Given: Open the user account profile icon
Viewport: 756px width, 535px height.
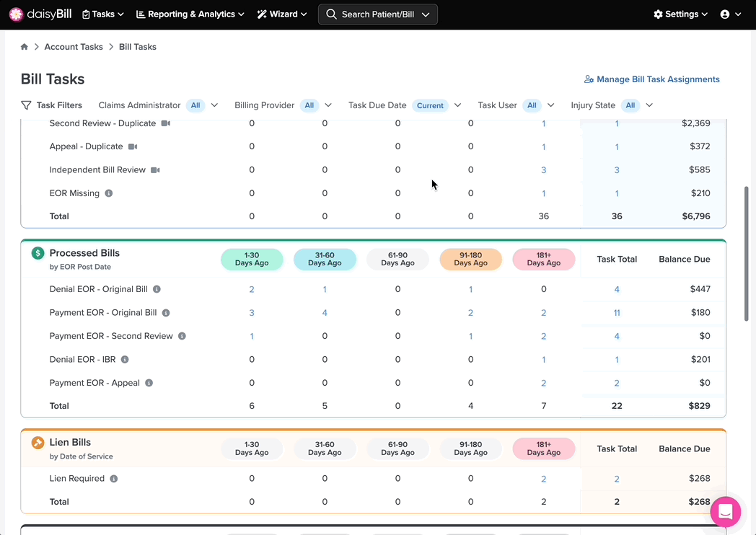Looking at the screenshot, I should click(725, 14).
